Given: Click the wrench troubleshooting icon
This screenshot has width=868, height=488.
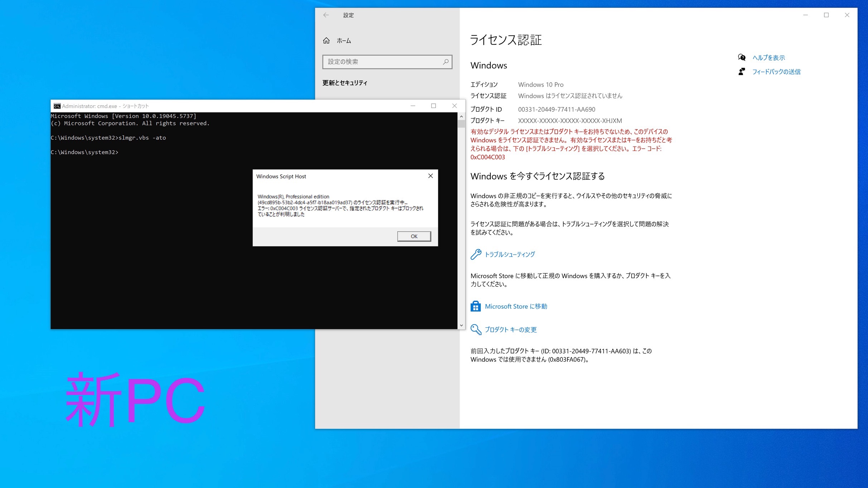Looking at the screenshot, I should 476,254.
